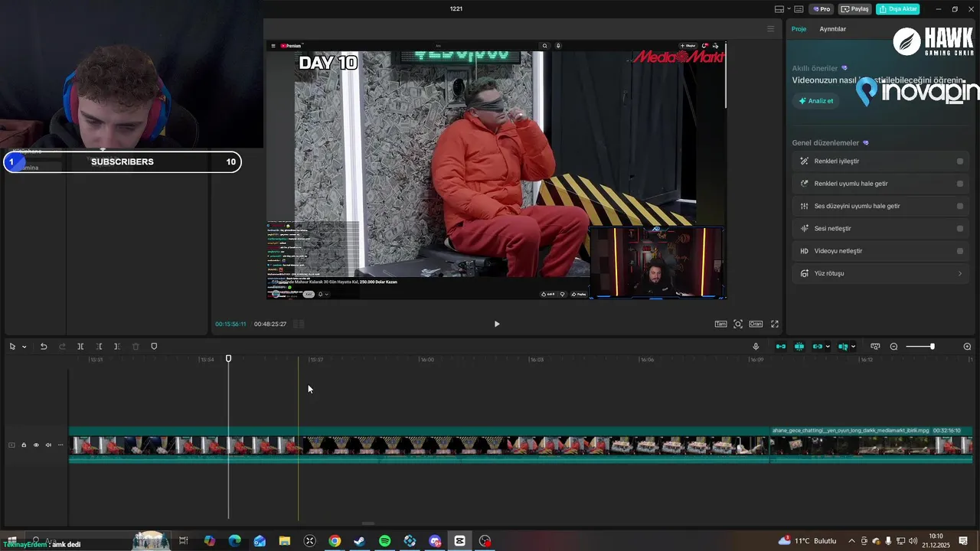The height and width of the screenshot is (551, 980).
Task: Trim clip right of the playhead
Action: 117,347
